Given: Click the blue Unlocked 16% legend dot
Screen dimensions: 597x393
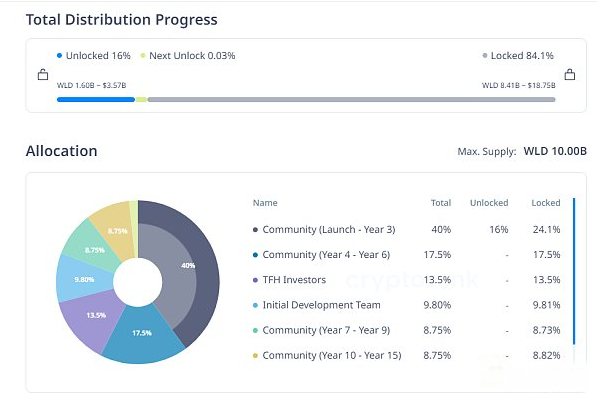Looking at the screenshot, I should [59, 56].
